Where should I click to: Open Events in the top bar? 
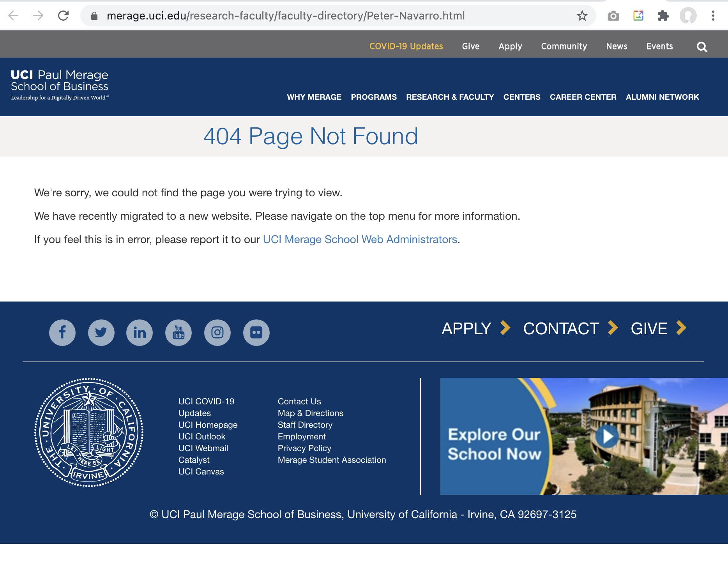click(x=659, y=46)
